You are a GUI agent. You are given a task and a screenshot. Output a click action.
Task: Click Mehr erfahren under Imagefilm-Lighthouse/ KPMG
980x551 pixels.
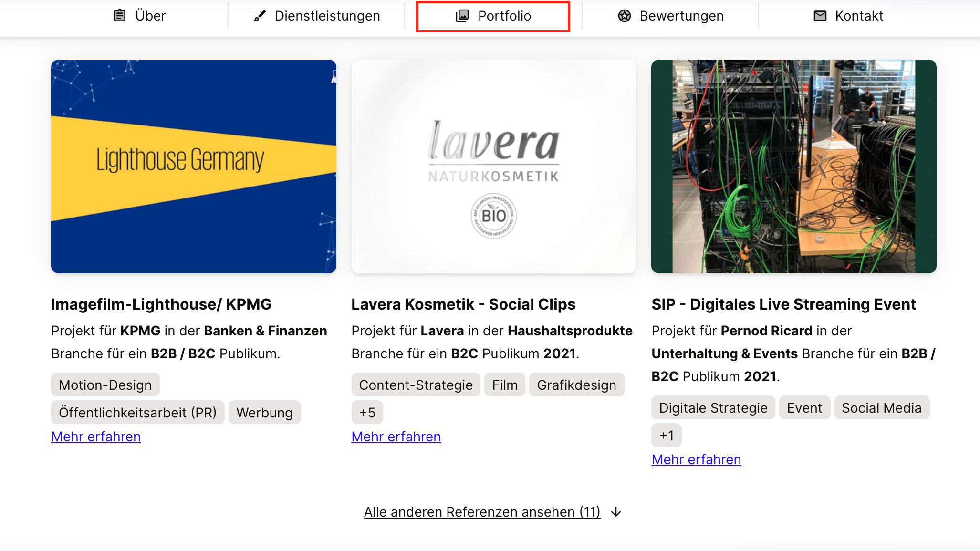96,437
